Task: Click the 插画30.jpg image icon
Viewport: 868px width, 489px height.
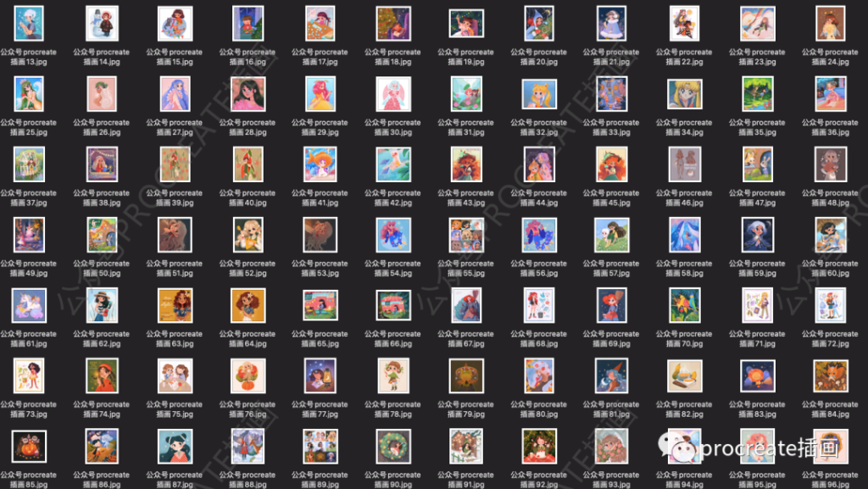Action: 392,94
